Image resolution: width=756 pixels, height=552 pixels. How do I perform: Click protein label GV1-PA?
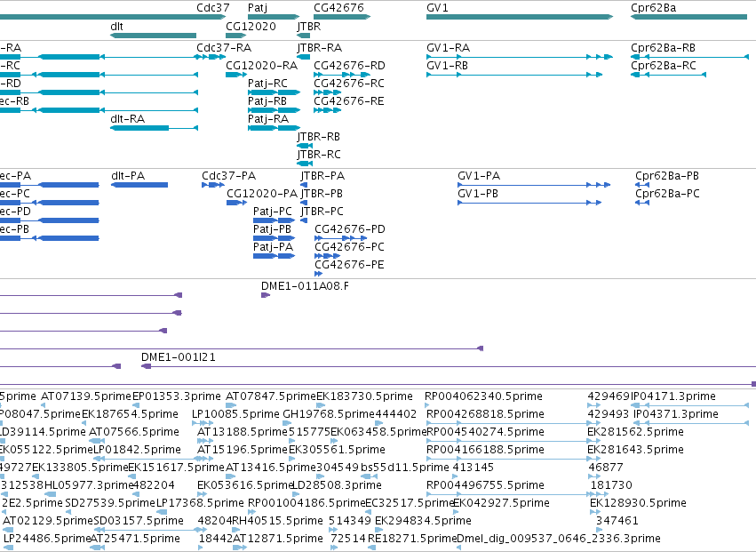click(x=479, y=176)
